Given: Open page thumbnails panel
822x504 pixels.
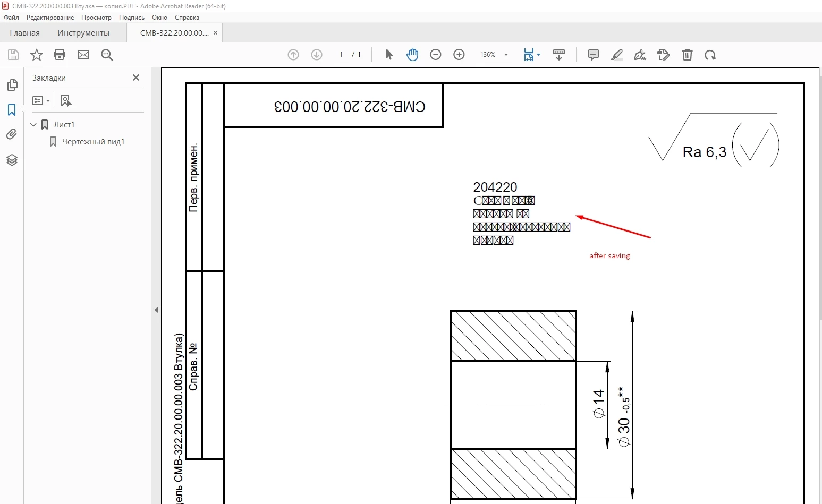Looking at the screenshot, I should [12, 85].
